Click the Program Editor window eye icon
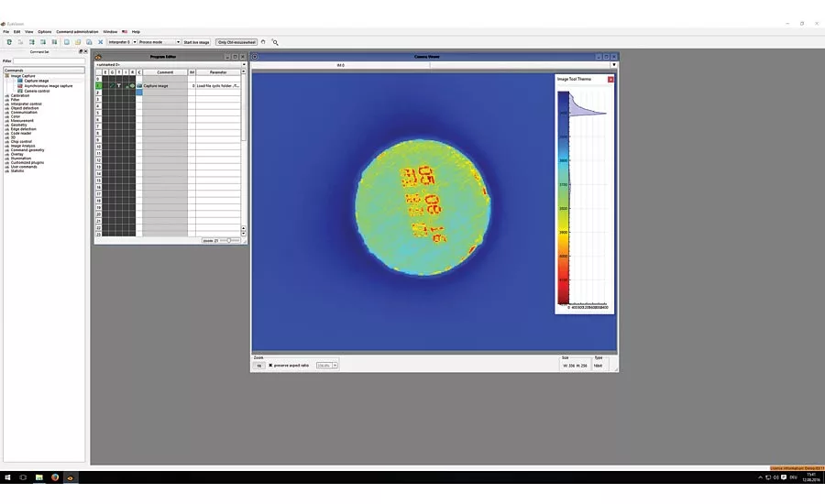 pos(98,57)
